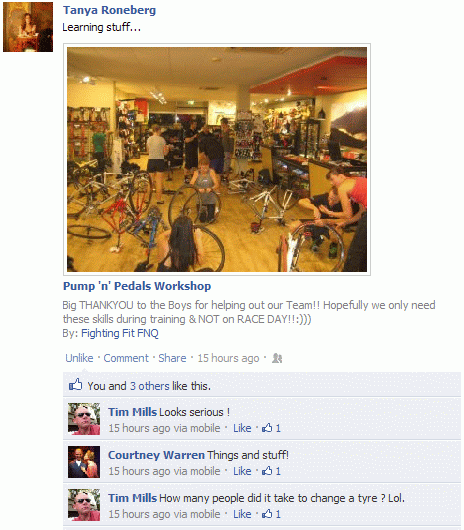The width and height of the screenshot is (464, 530).
Task: Open Tanya Roneberg's profile name link
Action: [109, 10]
